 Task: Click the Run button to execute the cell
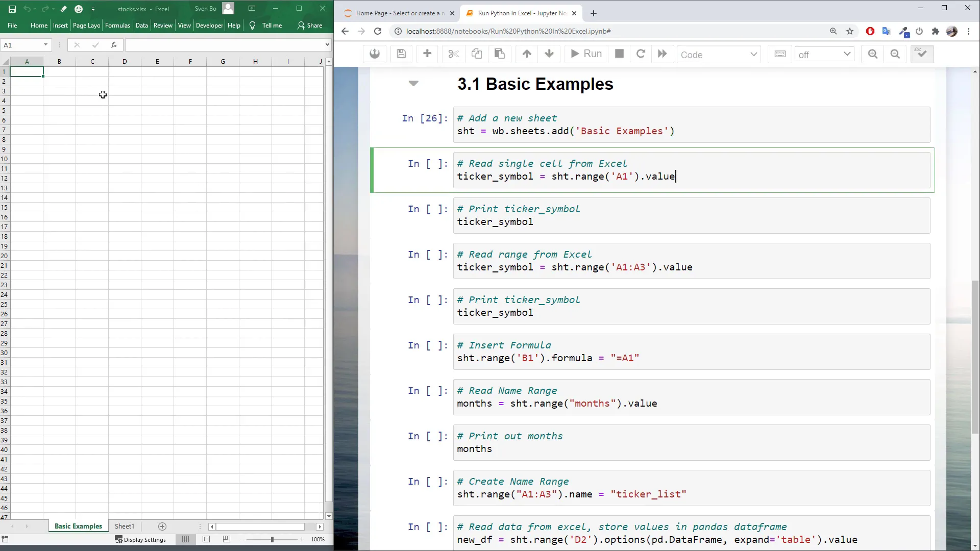[x=585, y=54]
